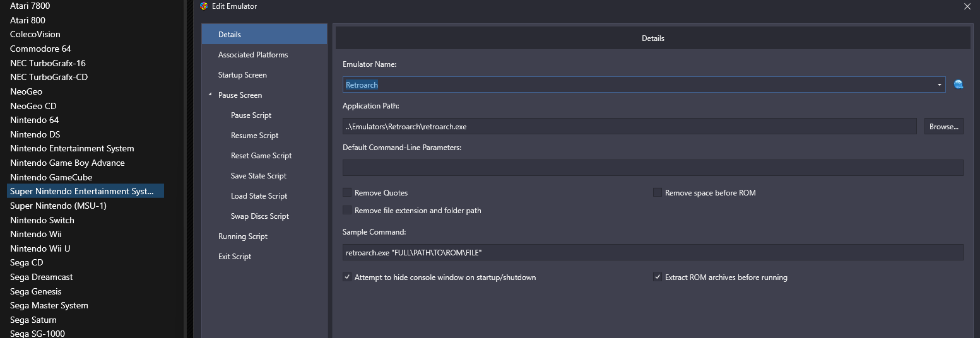The width and height of the screenshot is (980, 338).
Task: Open the Reset Game Script page
Action: point(261,156)
